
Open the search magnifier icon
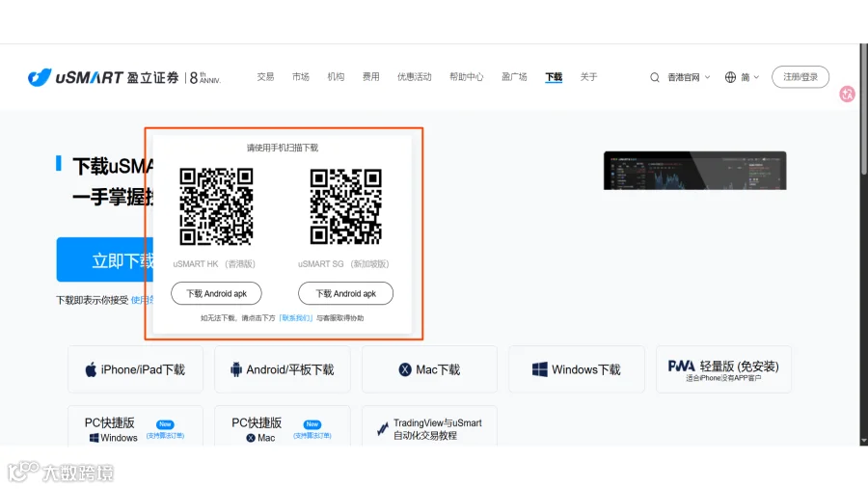[x=654, y=77]
